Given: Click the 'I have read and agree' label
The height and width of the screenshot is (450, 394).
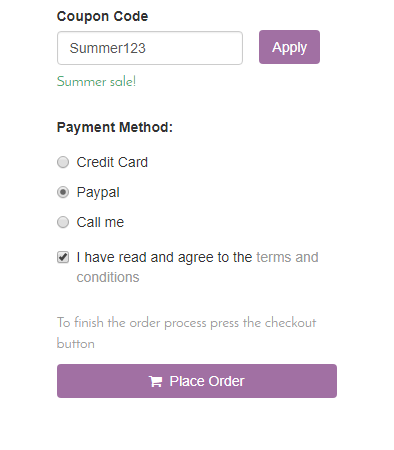Looking at the screenshot, I should point(164,257).
